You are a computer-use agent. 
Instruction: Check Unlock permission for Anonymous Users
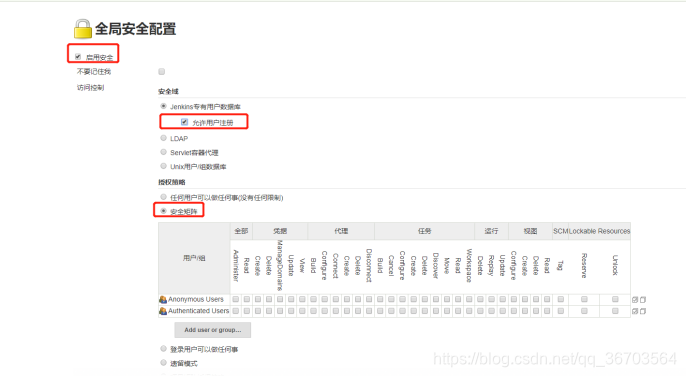tap(615, 300)
